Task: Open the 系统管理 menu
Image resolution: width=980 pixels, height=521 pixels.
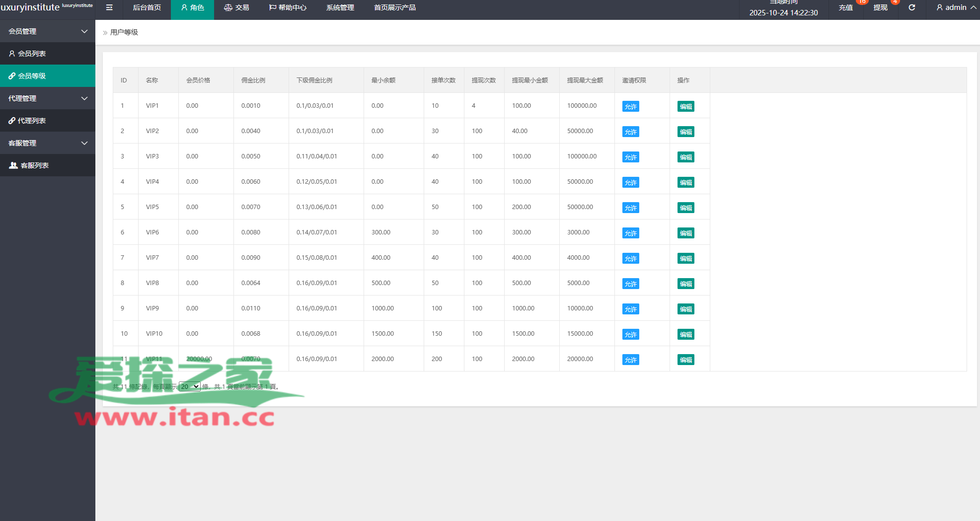Action: (x=340, y=7)
